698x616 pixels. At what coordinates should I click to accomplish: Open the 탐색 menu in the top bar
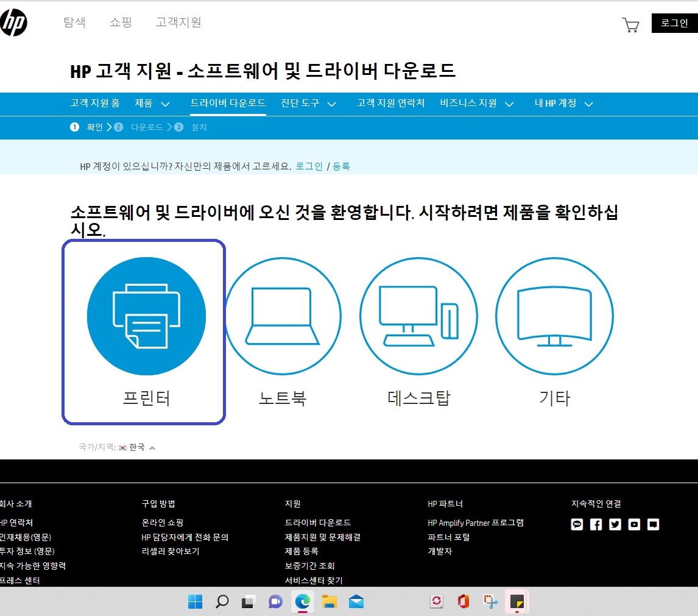pyautogui.click(x=74, y=23)
